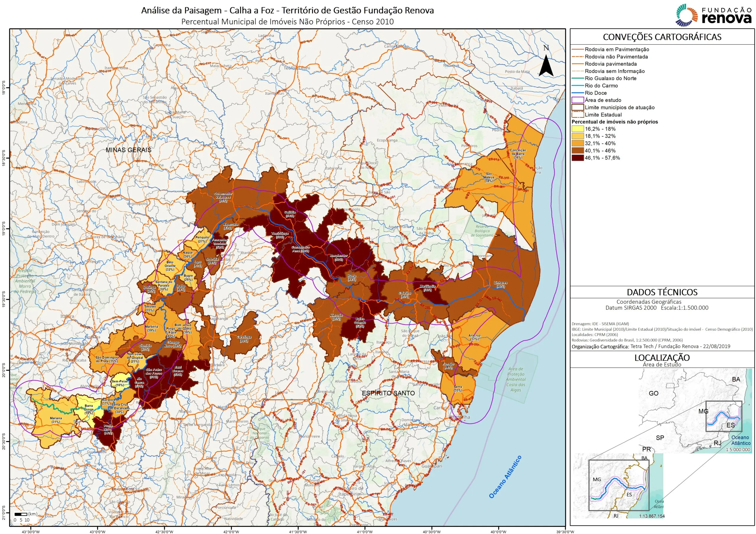Click the kilometer scale bar

click(x=21, y=514)
